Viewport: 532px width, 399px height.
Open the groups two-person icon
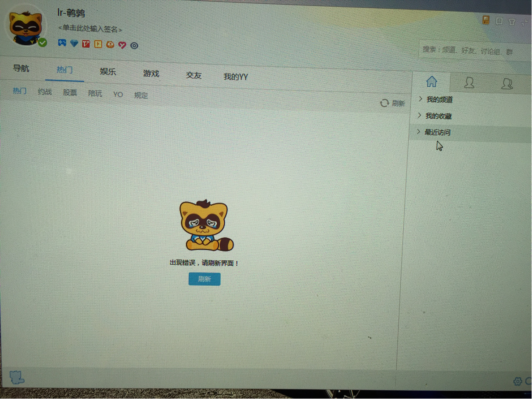pyautogui.click(x=507, y=84)
